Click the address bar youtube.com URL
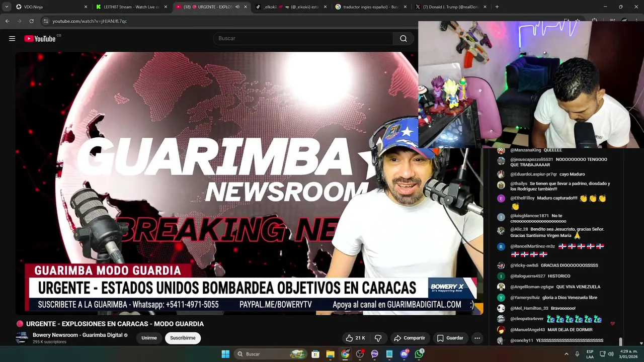 coord(90,21)
